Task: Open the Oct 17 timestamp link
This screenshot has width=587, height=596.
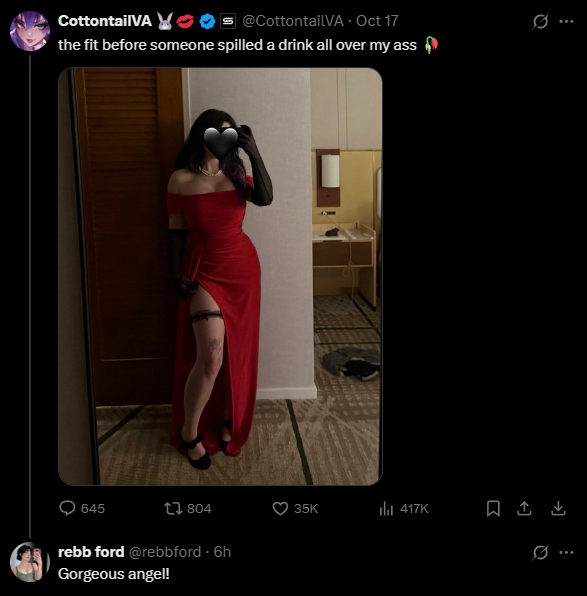Action: [377, 21]
